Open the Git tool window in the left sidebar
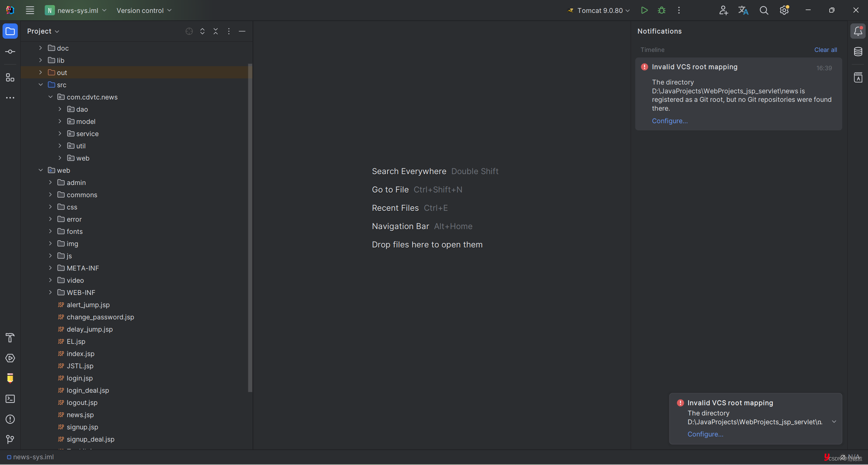This screenshot has height=465, width=868. point(10,440)
